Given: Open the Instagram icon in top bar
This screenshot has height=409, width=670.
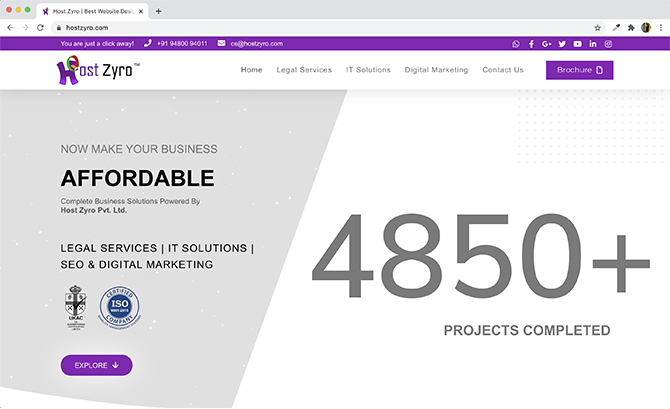Looking at the screenshot, I should tap(608, 44).
